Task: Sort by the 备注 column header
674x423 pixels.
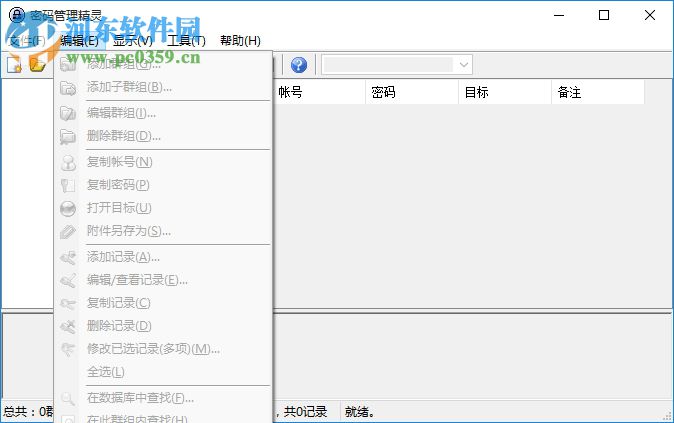Action: [598, 92]
